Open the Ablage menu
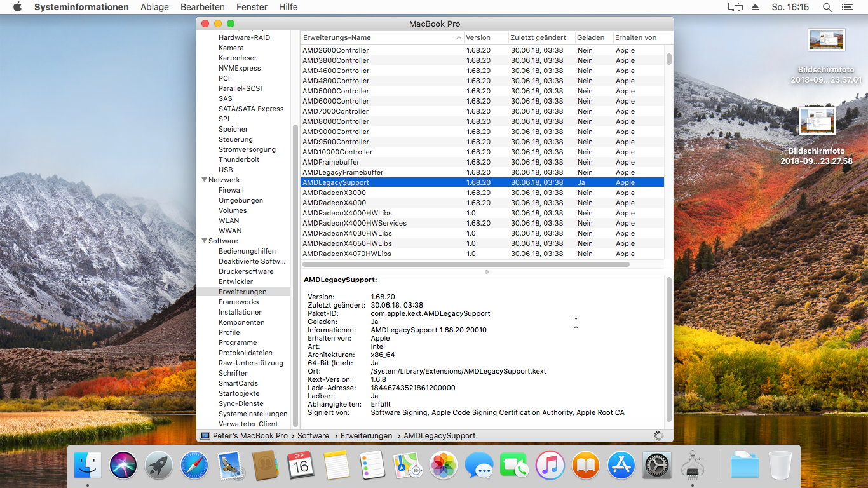This screenshot has height=488, width=868. point(154,7)
